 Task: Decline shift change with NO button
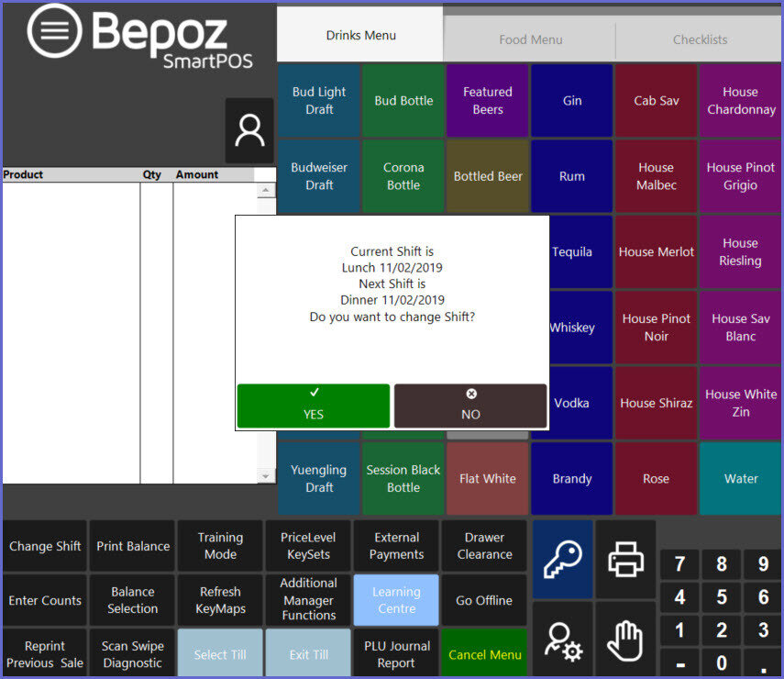470,406
